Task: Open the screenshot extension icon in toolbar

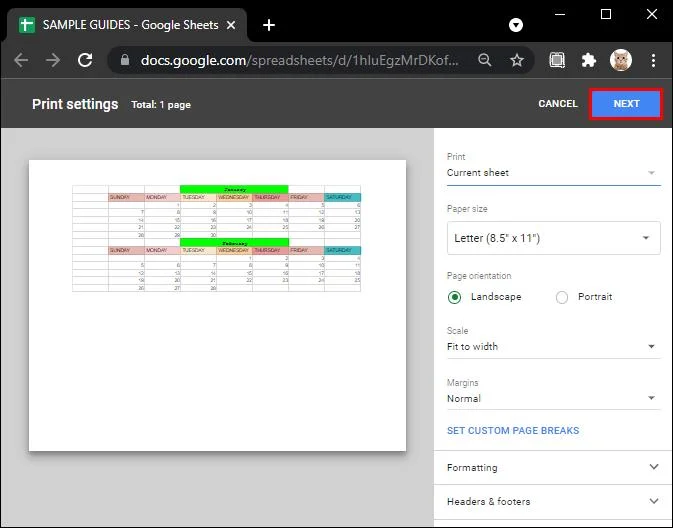Action: (x=557, y=60)
